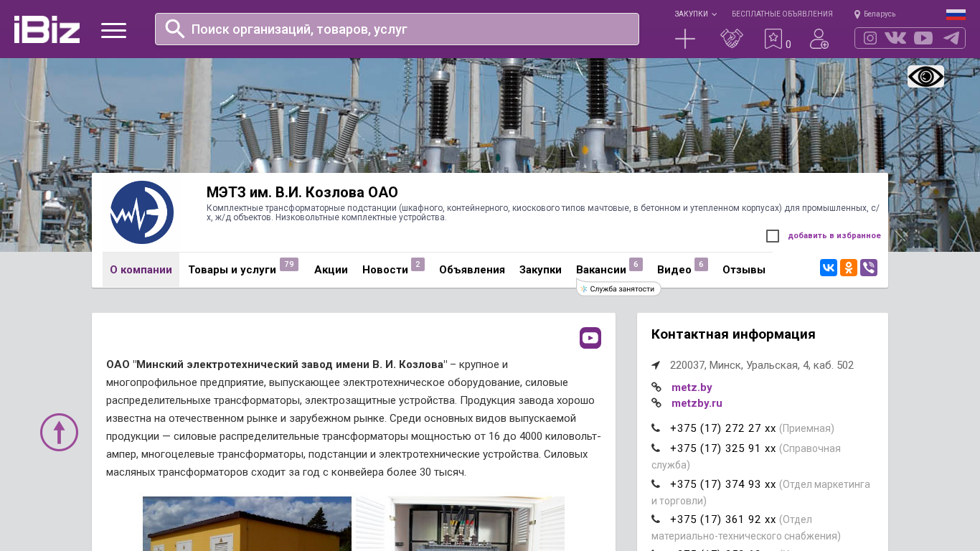
Task: Click the yellow substation building photo
Action: (247, 524)
